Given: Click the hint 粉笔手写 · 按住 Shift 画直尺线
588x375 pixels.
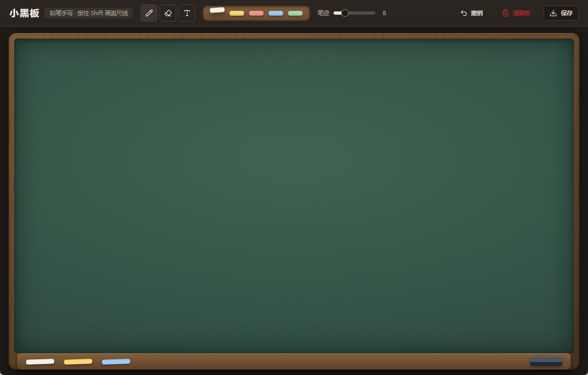Looking at the screenshot, I should pos(89,13).
